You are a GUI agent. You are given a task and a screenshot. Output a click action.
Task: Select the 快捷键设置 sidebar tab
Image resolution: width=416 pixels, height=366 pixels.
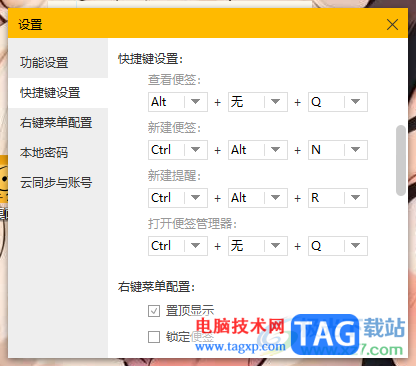click(58, 93)
